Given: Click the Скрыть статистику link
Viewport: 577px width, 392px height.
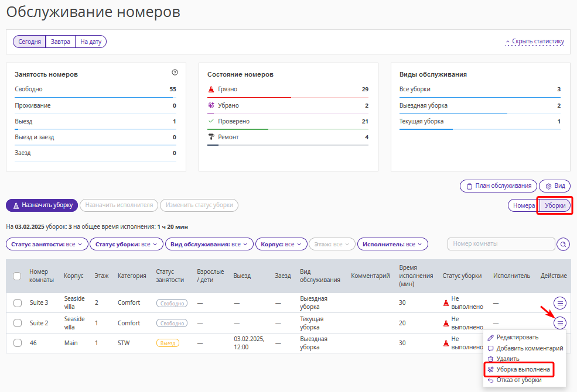Looking at the screenshot, I should click(x=537, y=42).
